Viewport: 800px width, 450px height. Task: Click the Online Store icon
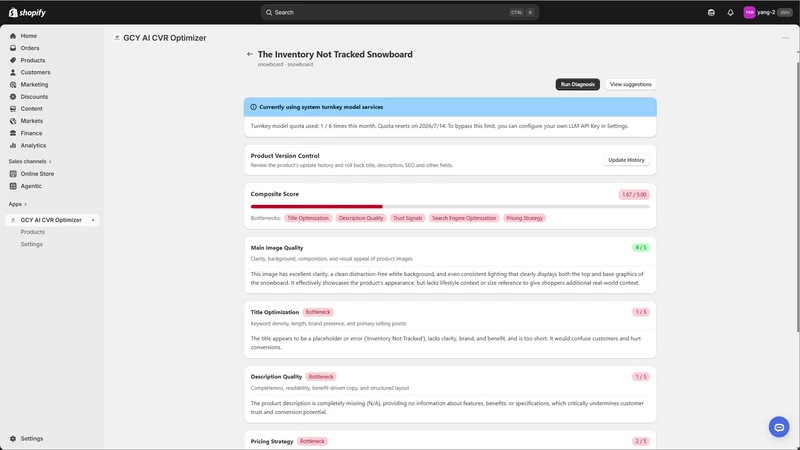tap(13, 174)
